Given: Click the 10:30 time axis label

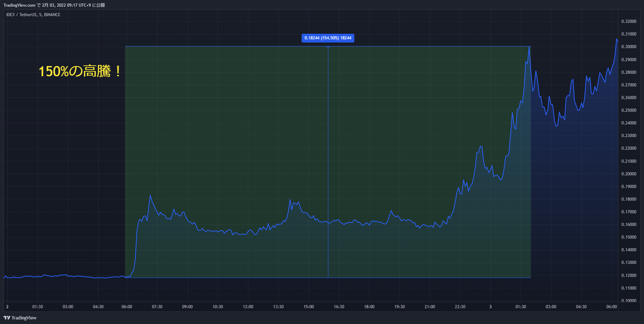Looking at the screenshot, I should 218,307.
